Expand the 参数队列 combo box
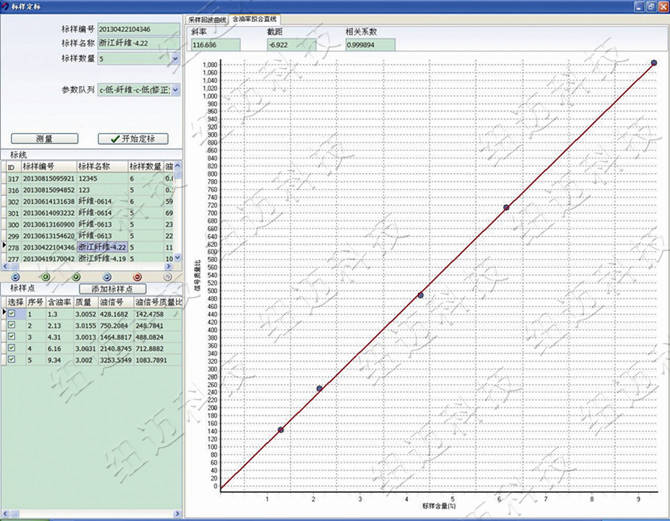This screenshot has height=521, width=670. click(175, 90)
